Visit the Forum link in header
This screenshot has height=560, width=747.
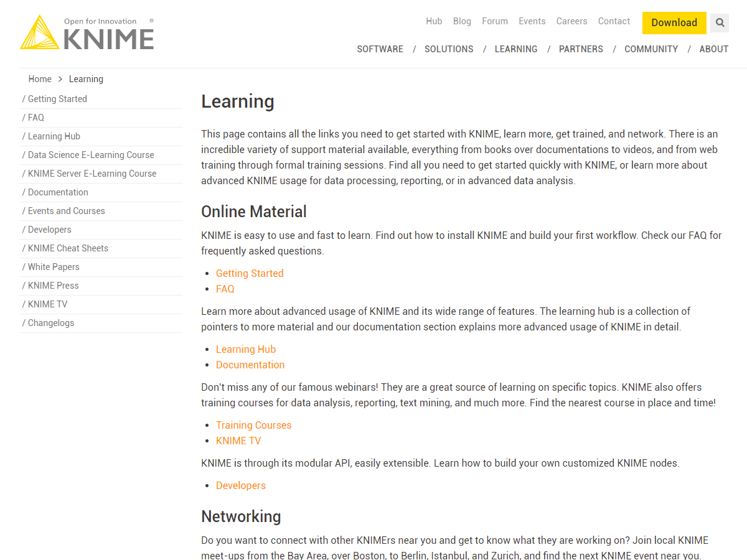494,21
